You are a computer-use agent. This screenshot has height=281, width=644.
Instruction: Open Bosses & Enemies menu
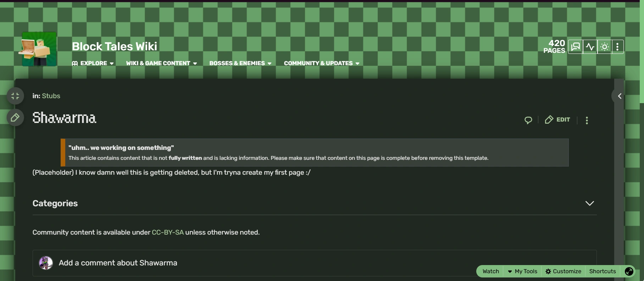pyautogui.click(x=240, y=63)
